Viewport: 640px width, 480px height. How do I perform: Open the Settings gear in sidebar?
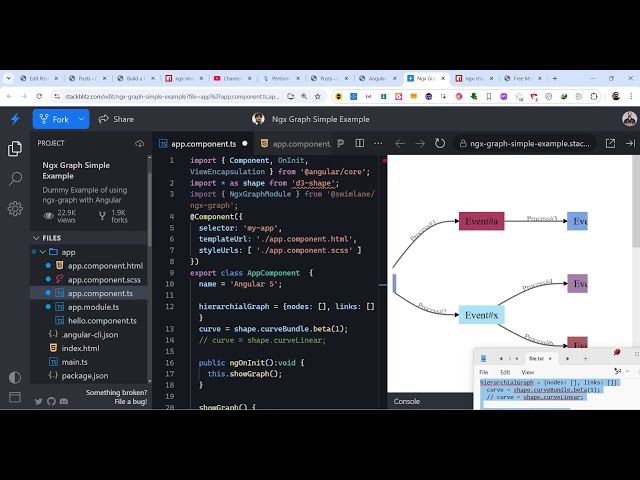(x=15, y=209)
